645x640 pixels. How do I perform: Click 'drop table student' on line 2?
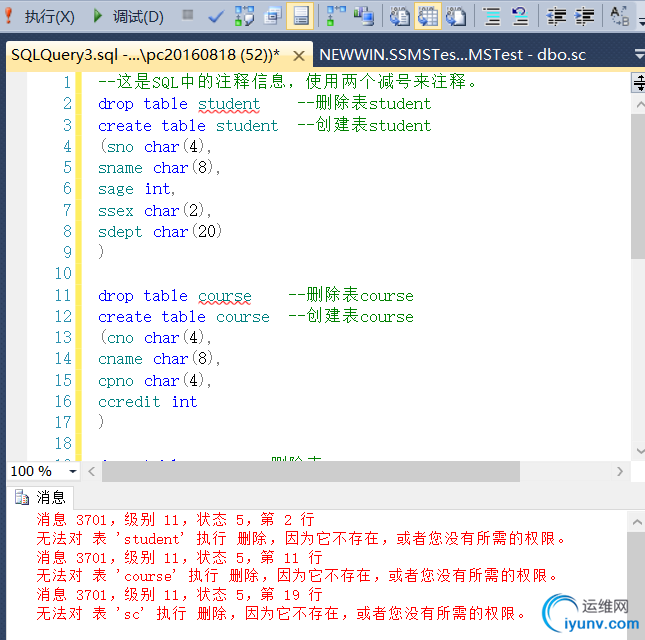coord(179,104)
